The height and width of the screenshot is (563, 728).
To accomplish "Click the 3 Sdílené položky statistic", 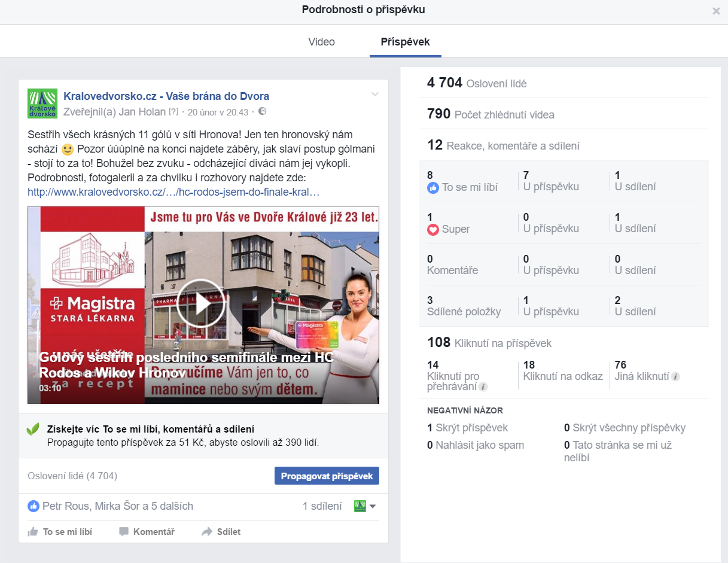I will pos(464,306).
